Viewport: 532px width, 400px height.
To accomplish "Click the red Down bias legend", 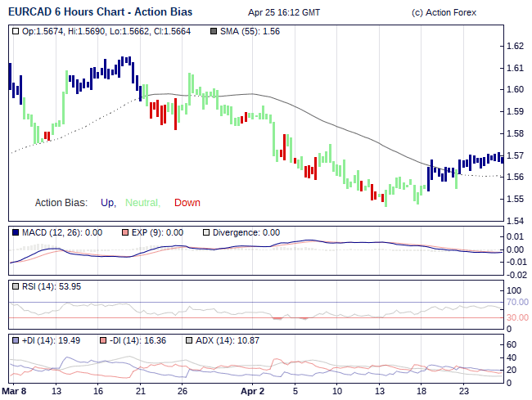I will 187,203.
